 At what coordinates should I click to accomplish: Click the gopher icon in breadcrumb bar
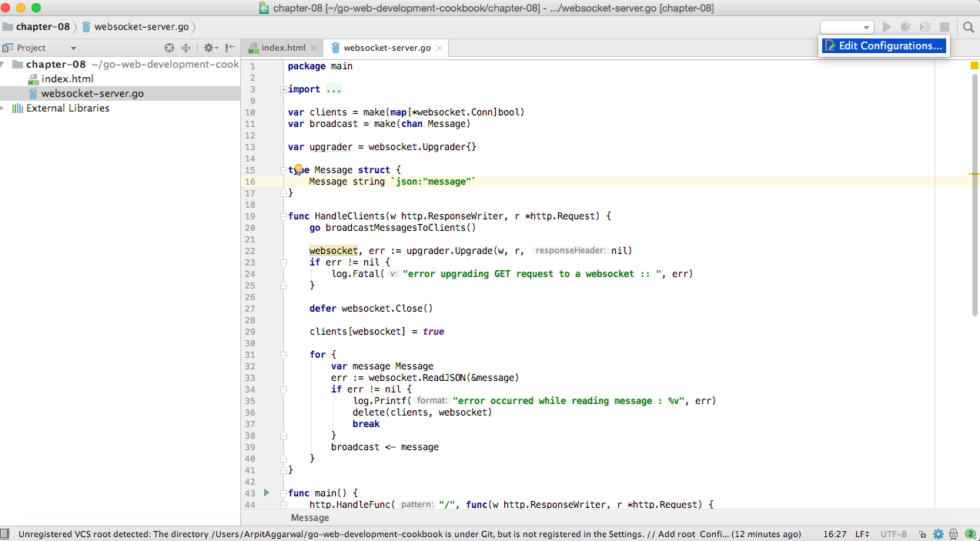[86, 27]
